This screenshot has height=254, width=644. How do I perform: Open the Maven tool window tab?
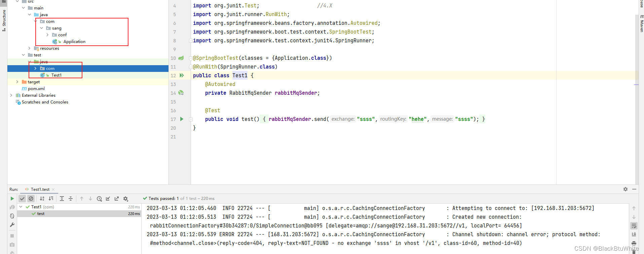(641, 24)
